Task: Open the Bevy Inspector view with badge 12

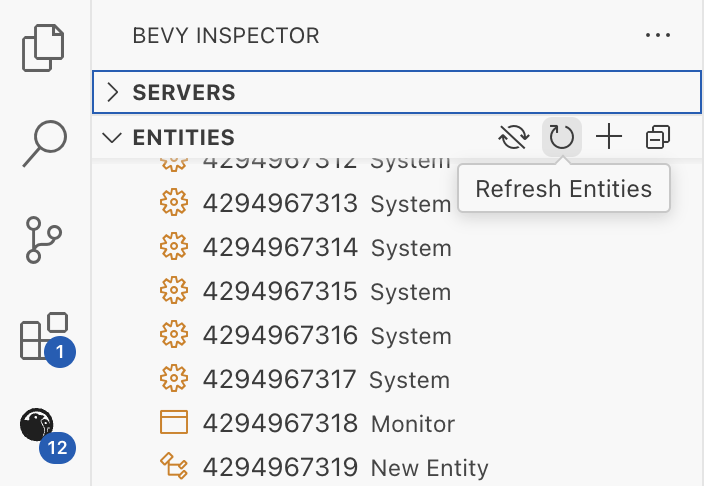Action: click(47, 435)
